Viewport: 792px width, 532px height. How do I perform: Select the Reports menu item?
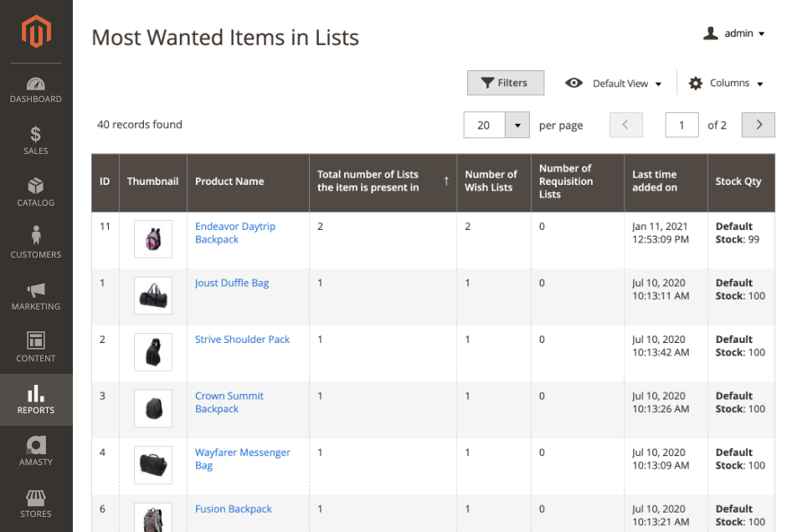[36, 399]
